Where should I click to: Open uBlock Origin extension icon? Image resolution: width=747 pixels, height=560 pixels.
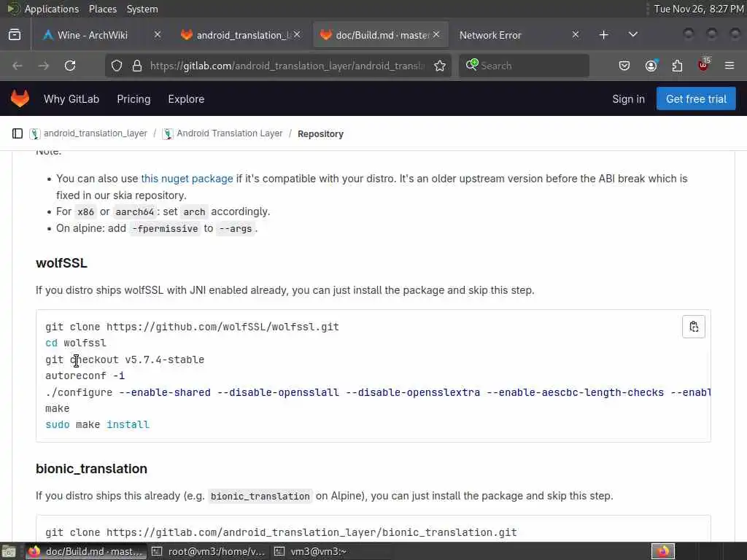(x=703, y=66)
